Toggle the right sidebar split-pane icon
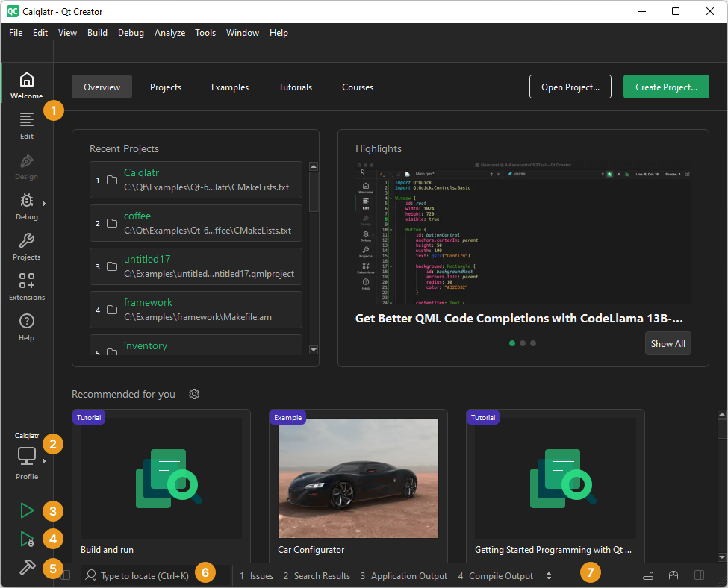Image resolution: width=728 pixels, height=588 pixels. pyautogui.click(x=699, y=575)
